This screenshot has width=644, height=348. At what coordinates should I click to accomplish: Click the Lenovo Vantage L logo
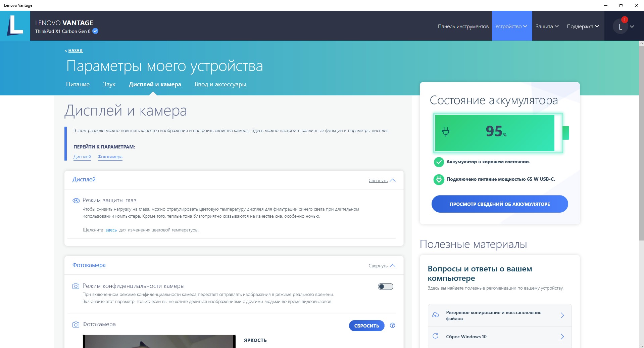click(15, 26)
